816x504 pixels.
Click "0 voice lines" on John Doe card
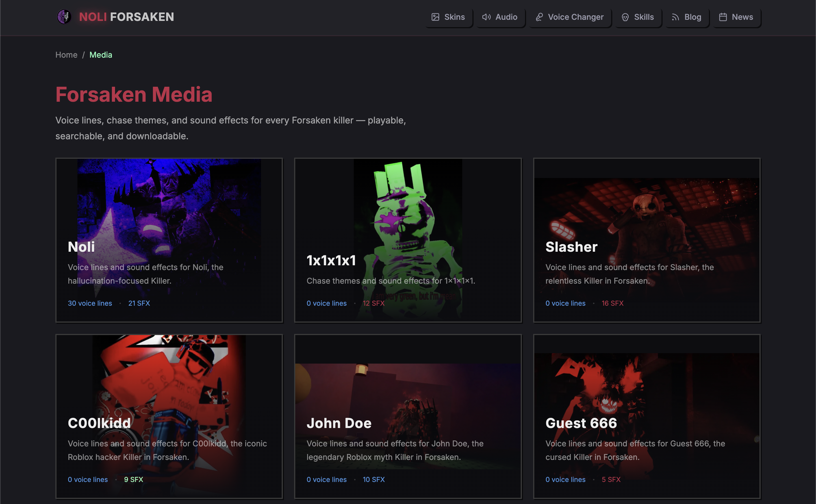point(327,479)
